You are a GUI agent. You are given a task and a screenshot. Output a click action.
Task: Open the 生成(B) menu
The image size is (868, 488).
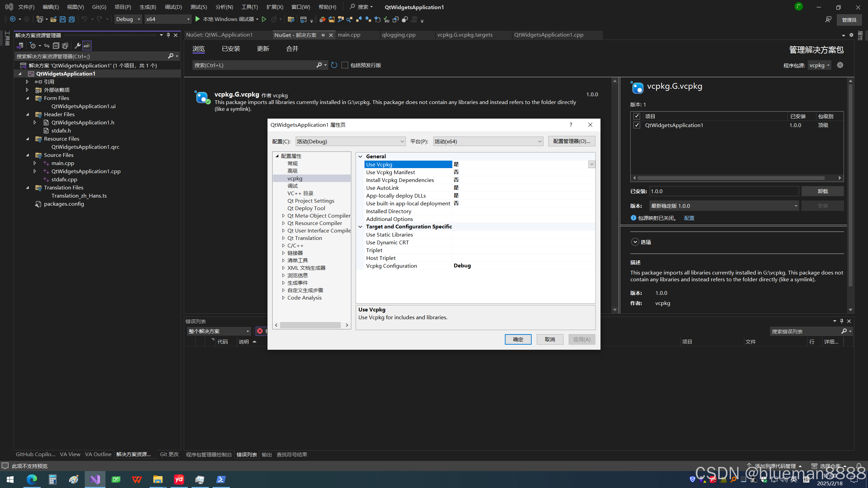click(148, 7)
